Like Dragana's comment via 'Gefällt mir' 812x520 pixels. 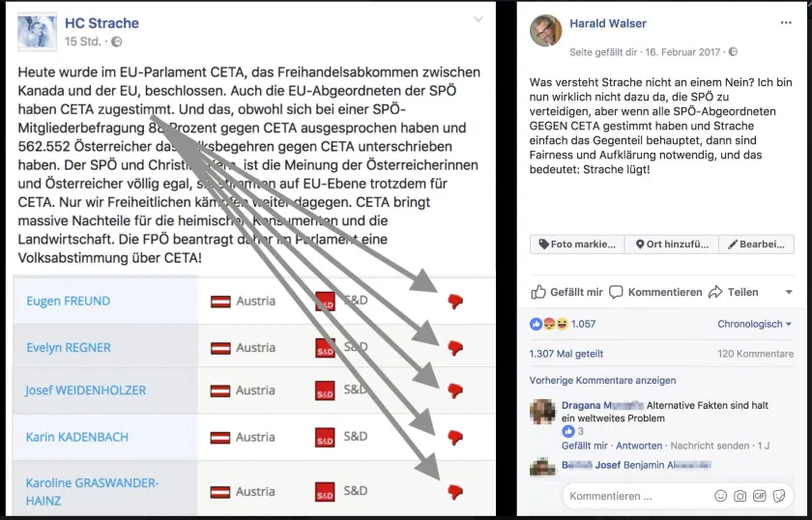(585, 446)
